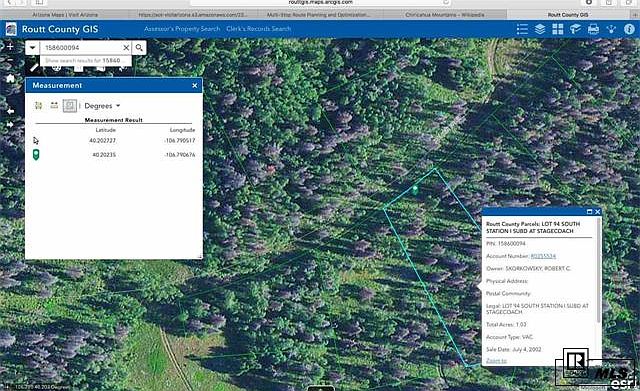This screenshot has width=640, height=391.
Task: Click the graduation cap help icon
Action: pyautogui.click(x=576, y=29)
